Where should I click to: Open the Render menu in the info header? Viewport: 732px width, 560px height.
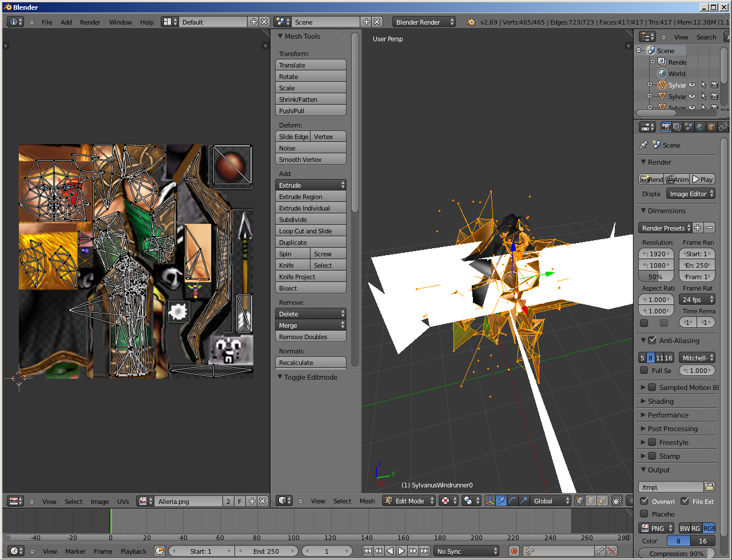pyautogui.click(x=90, y=22)
